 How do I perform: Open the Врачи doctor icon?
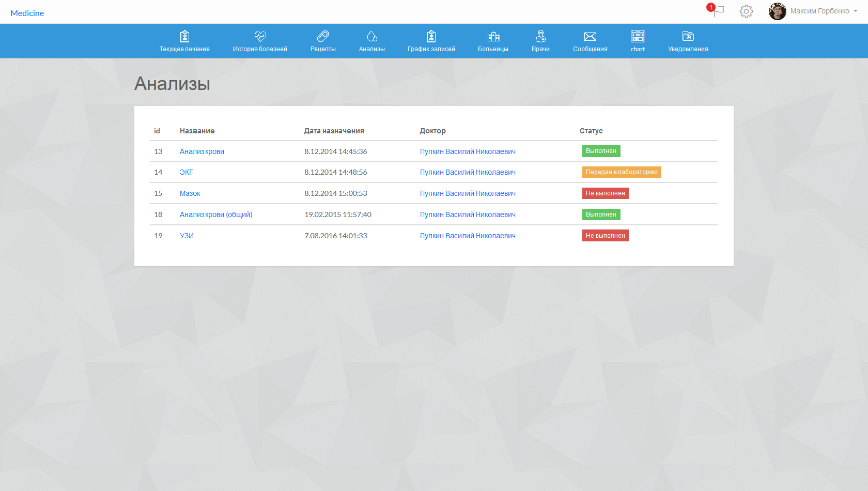[540, 36]
